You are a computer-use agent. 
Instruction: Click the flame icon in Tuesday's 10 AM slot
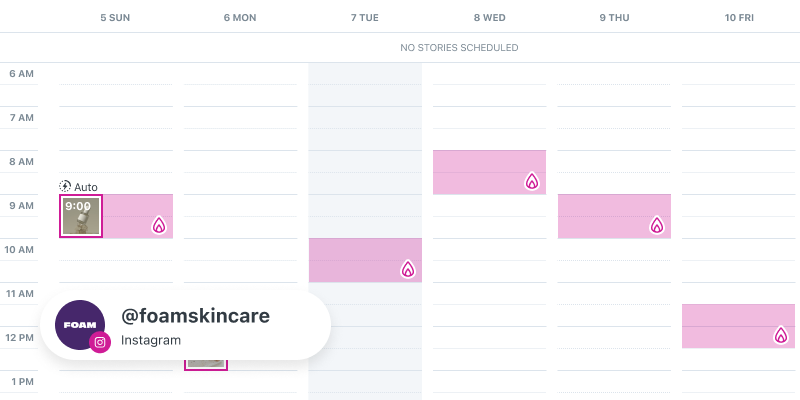[408, 269]
